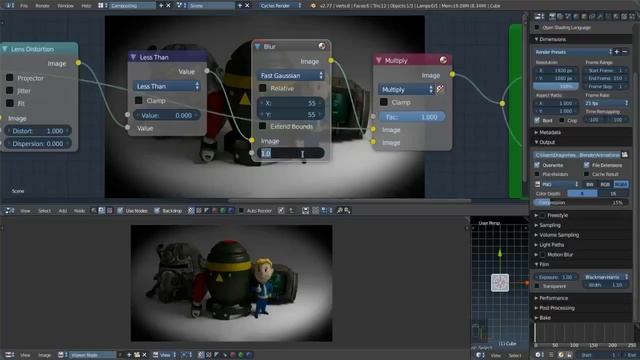Toggle the Use Nodes checkbox
The height and width of the screenshot is (360, 640).
point(120,211)
